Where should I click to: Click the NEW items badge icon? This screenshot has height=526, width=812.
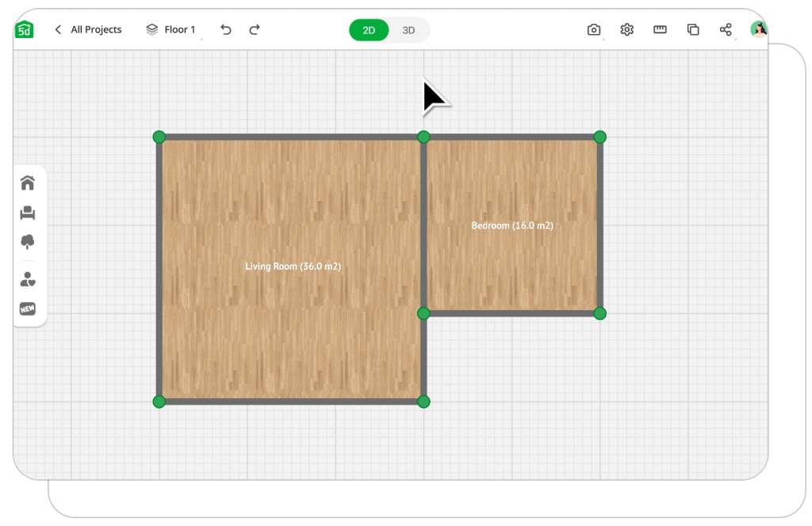click(x=28, y=309)
